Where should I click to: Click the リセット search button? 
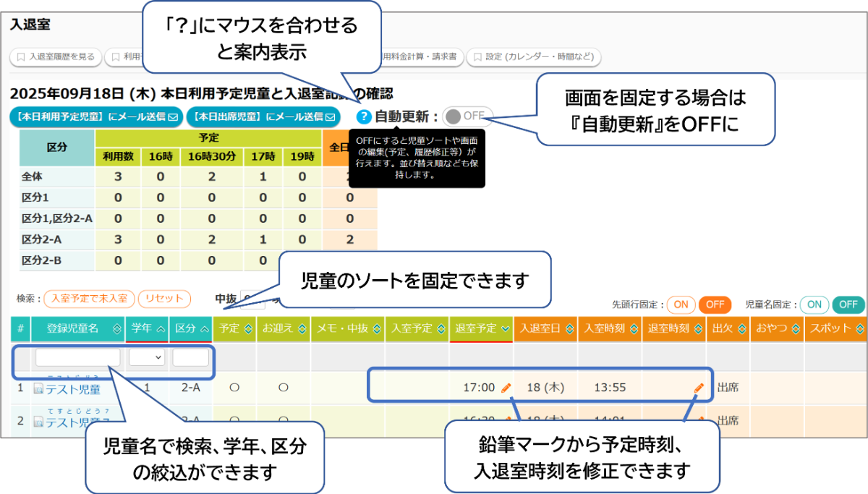[163, 298]
